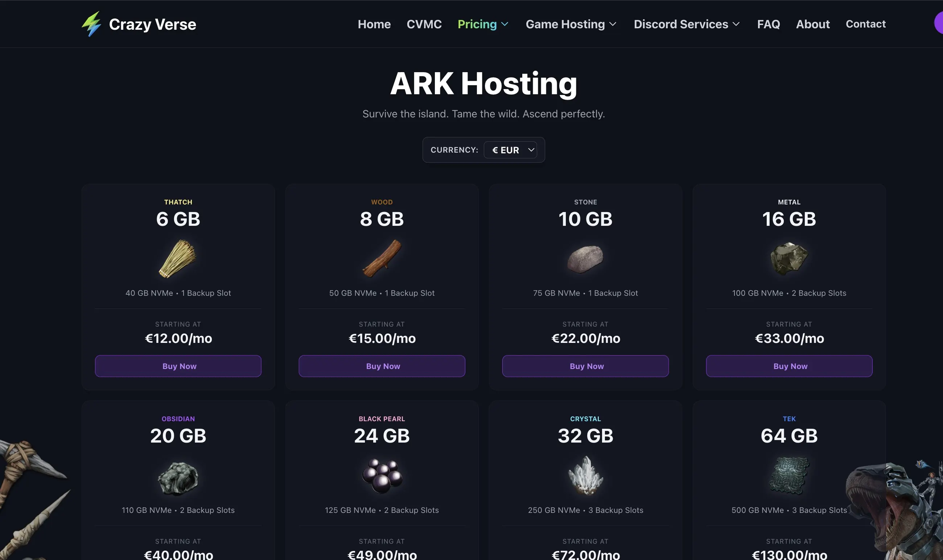Click the '24 GB' heading
943x560 pixels.
pyautogui.click(x=382, y=436)
